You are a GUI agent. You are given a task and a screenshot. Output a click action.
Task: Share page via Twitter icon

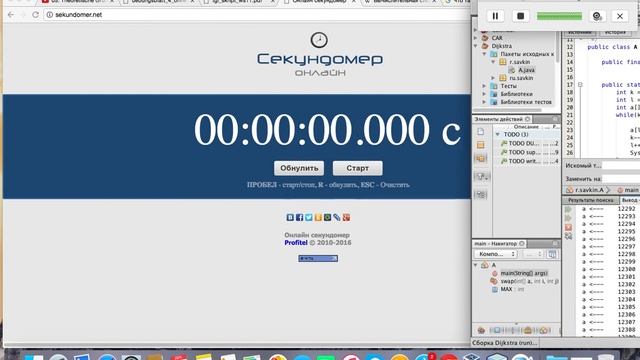309,218
